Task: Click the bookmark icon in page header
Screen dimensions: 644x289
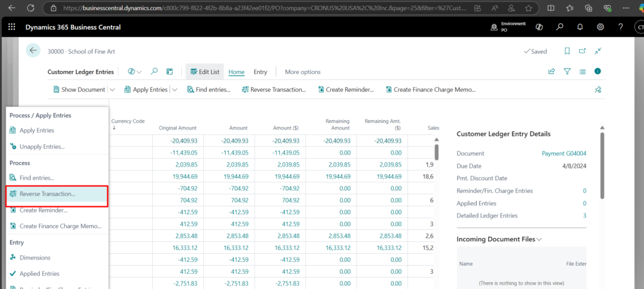Action: 567,51
